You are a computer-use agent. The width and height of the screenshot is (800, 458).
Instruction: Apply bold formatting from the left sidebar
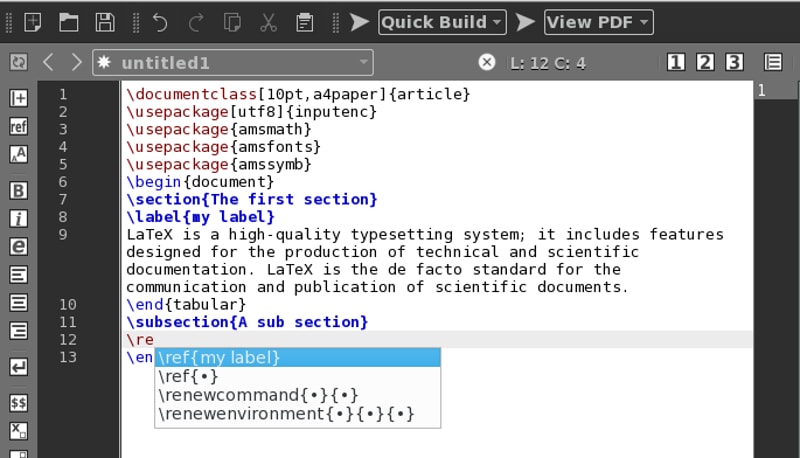point(18,190)
